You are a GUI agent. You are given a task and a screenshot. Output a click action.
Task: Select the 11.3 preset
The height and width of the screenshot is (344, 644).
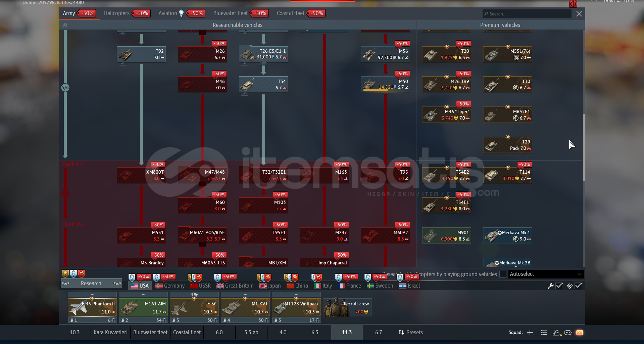click(x=347, y=333)
